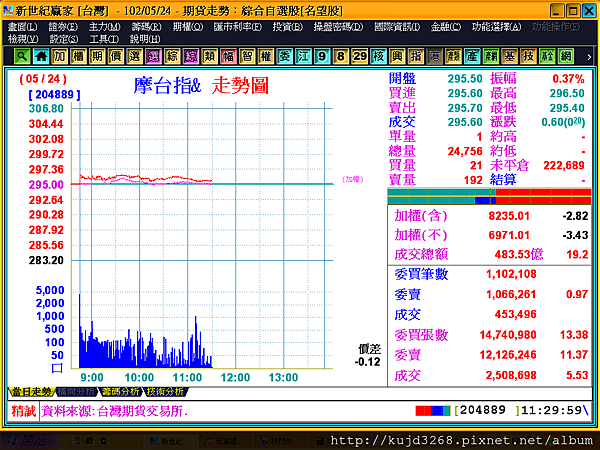The height and width of the screenshot is (450, 600).
Task: Click the 價差 value -0.12
Action: (x=368, y=362)
